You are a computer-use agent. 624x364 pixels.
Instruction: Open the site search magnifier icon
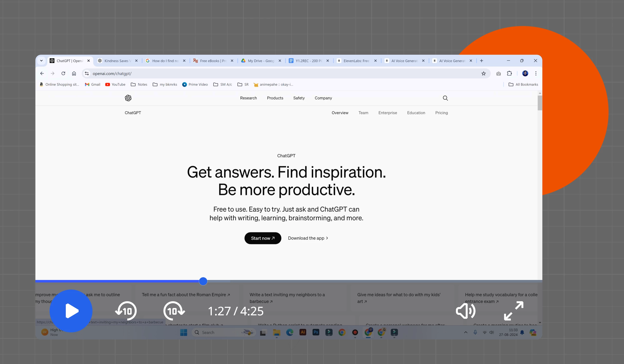[445, 98]
